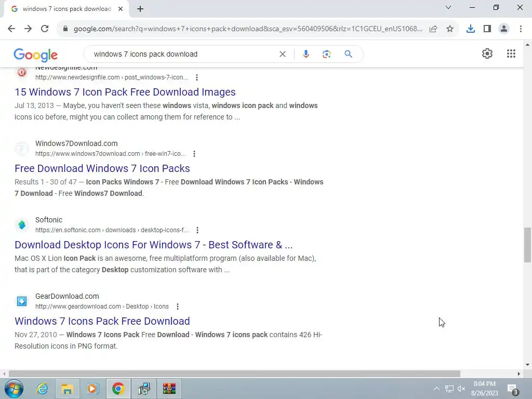Submit search with magnifier icon
532x399 pixels.
349,54
